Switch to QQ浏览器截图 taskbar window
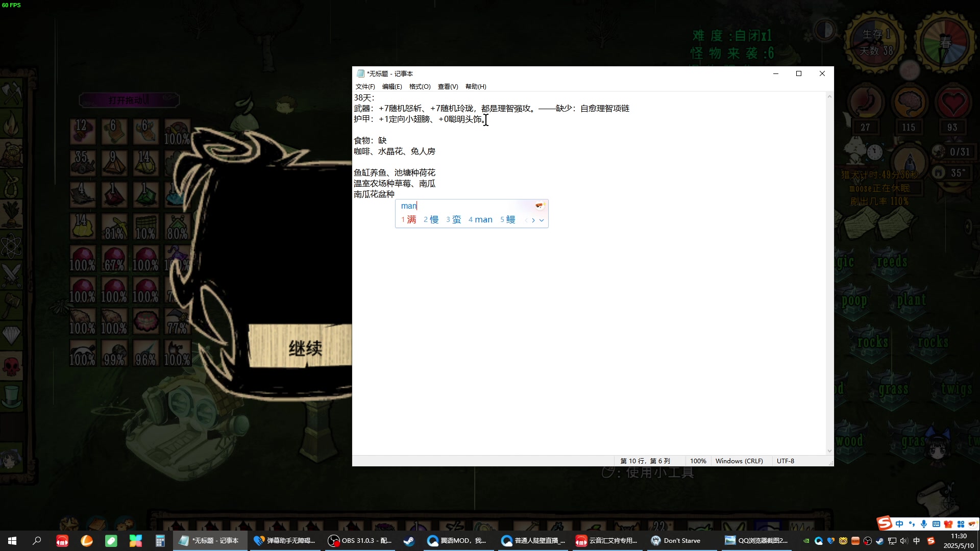The height and width of the screenshot is (551, 980). click(x=756, y=541)
